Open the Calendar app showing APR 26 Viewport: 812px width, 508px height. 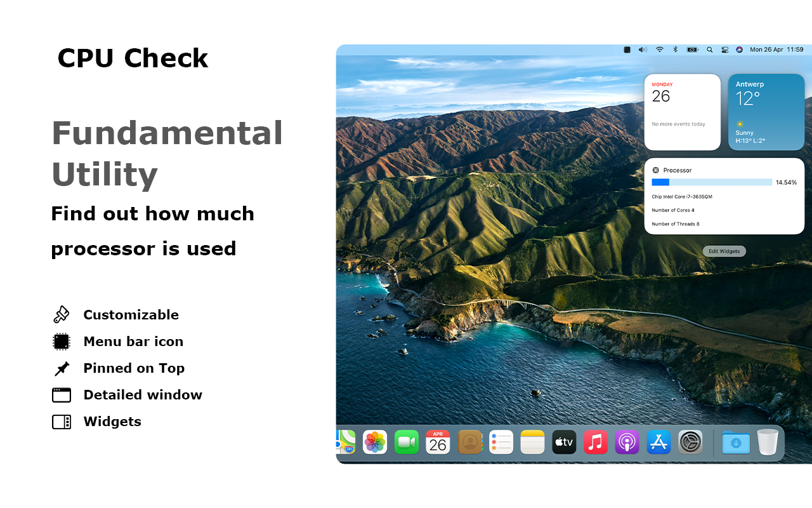click(438, 442)
